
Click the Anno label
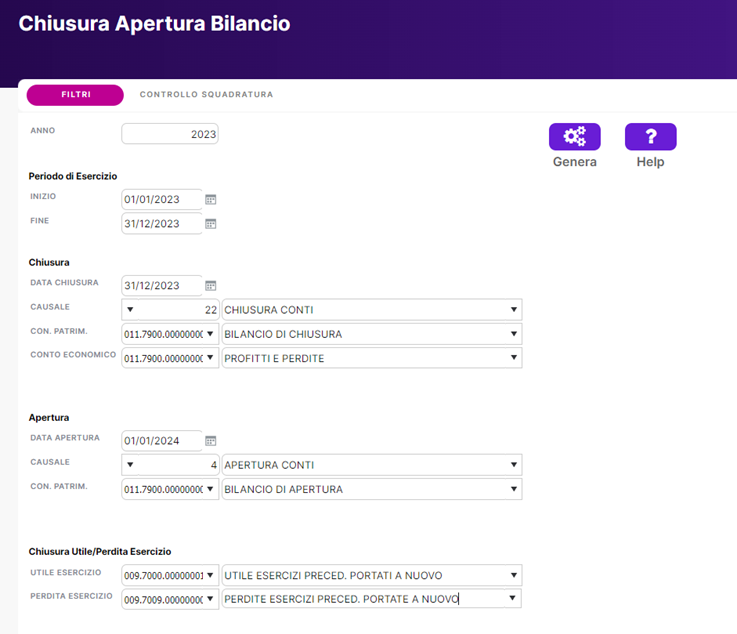click(x=43, y=131)
